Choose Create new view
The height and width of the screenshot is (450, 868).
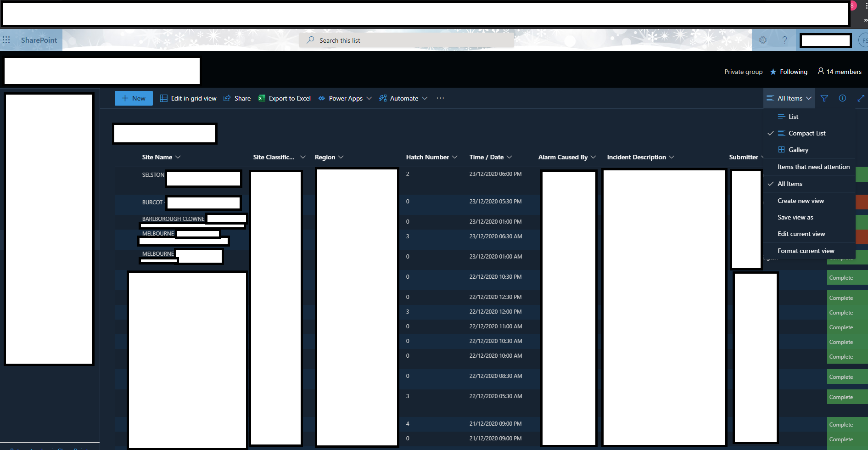pyautogui.click(x=809, y=201)
